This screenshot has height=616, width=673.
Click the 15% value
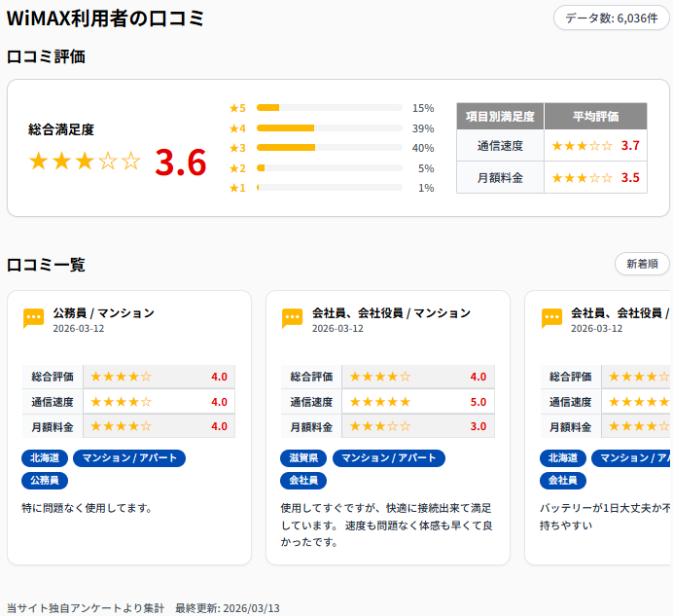pos(423,108)
